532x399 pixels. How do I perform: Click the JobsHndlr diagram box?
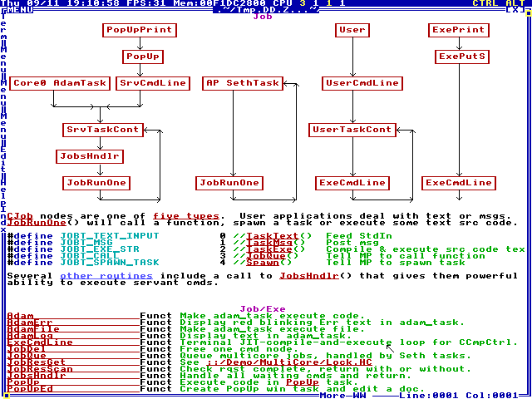pyautogui.click(x=90, y=156)
